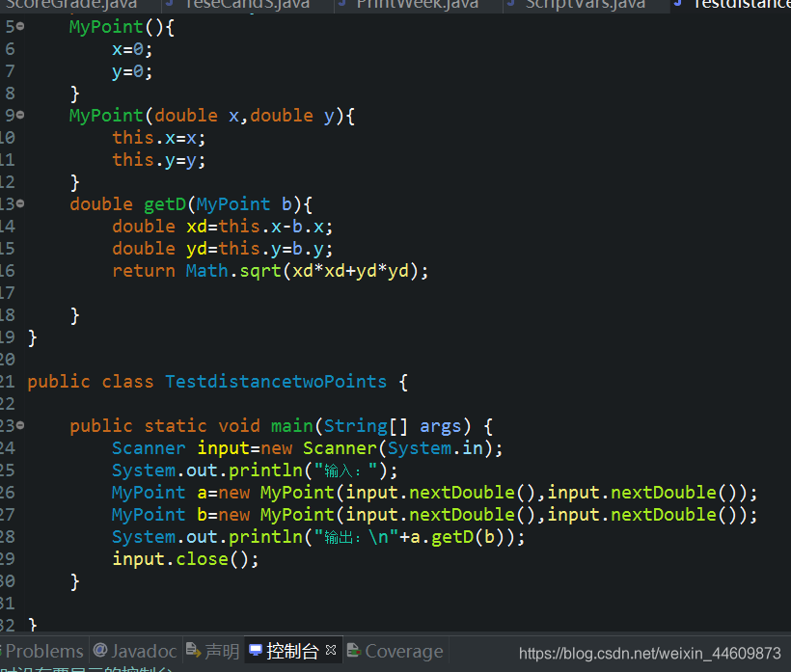Collapse the MyPoint(double x,double y) constructor fold
Image resolution: width=791 pixels, height=672 pixels.
click(20, 115)
